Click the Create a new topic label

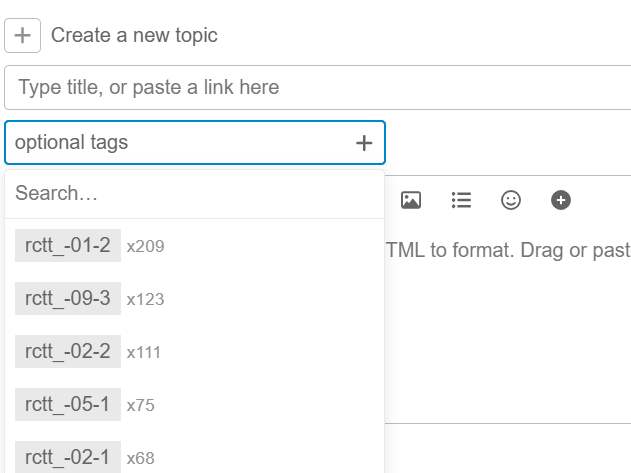click(134, 36)
